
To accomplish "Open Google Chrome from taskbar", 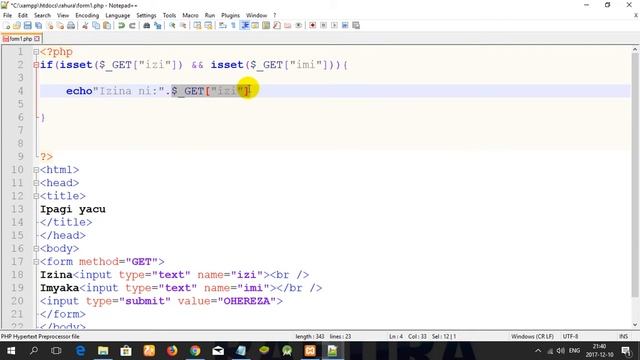I will [195, 351].
